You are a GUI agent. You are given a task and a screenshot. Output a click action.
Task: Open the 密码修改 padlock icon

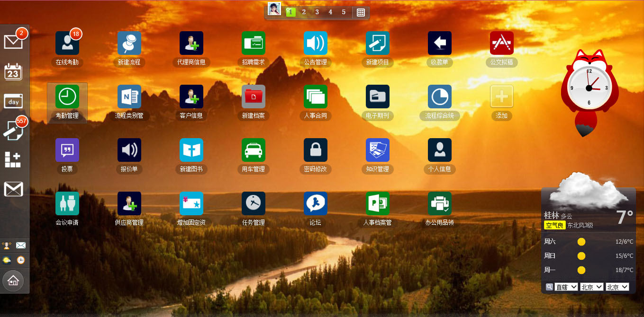[x=316, y=150]
